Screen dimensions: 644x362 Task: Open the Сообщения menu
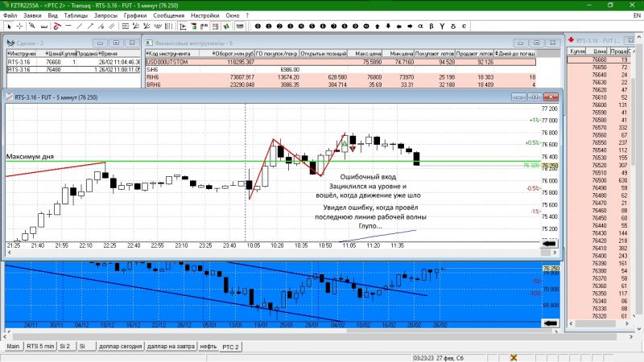tap(169, 15)
